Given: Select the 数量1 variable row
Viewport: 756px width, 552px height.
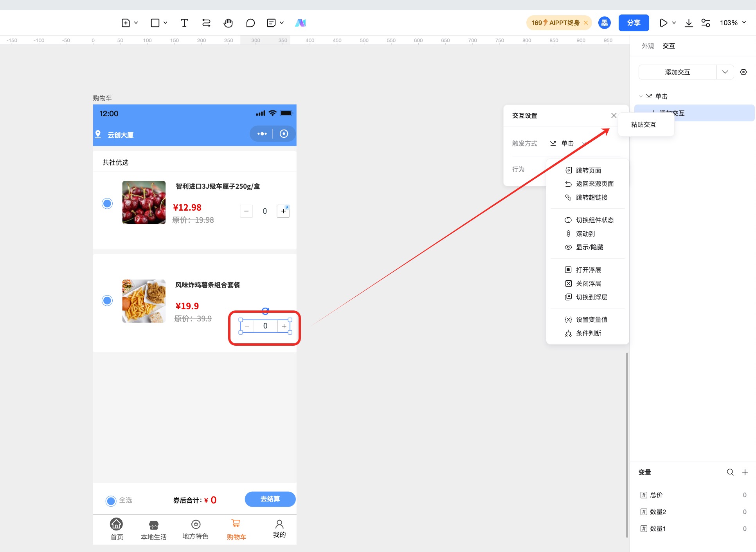Looking at the screenshot, I should (693, 529).
